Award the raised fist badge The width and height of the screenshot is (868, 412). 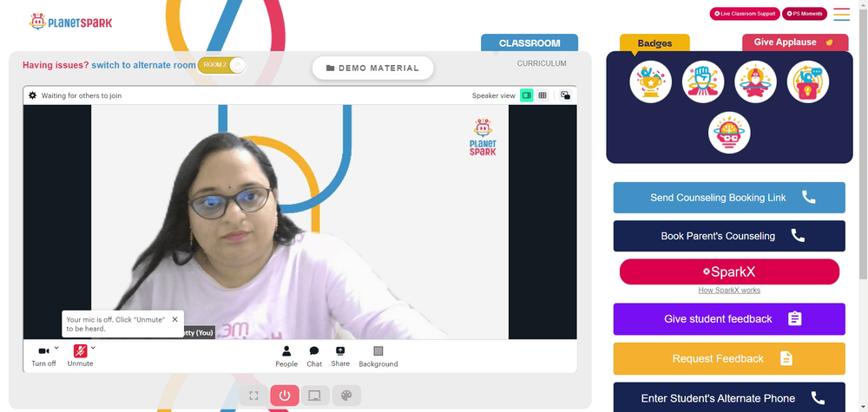(x=703, y=82)
